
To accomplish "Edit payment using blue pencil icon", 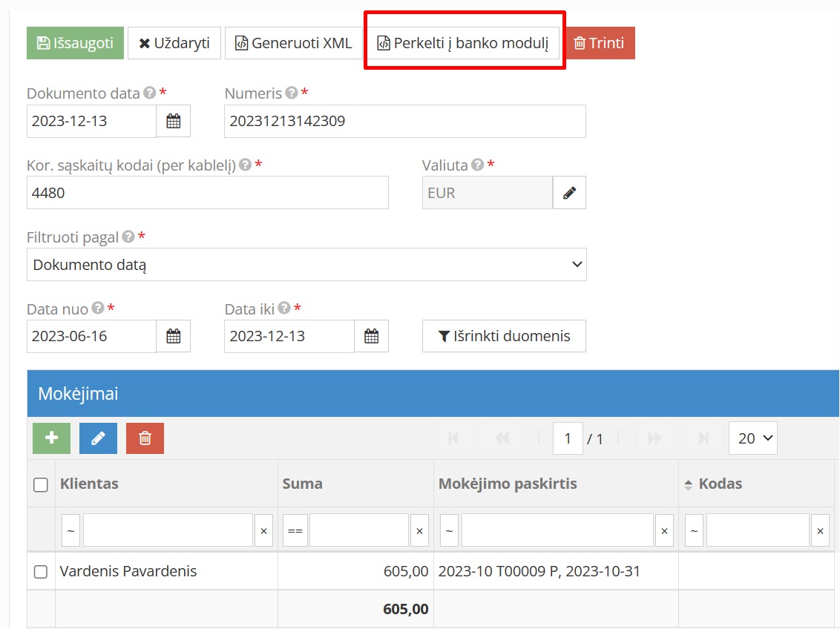I will click(98, 438).
